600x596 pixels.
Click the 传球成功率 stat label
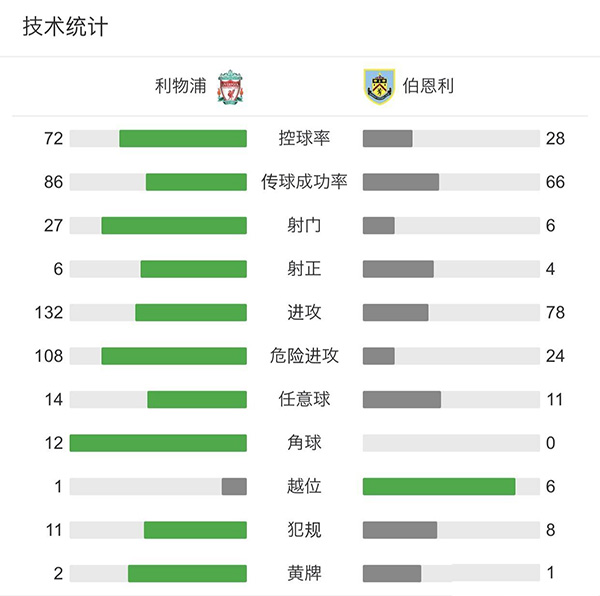pos(304,182)
